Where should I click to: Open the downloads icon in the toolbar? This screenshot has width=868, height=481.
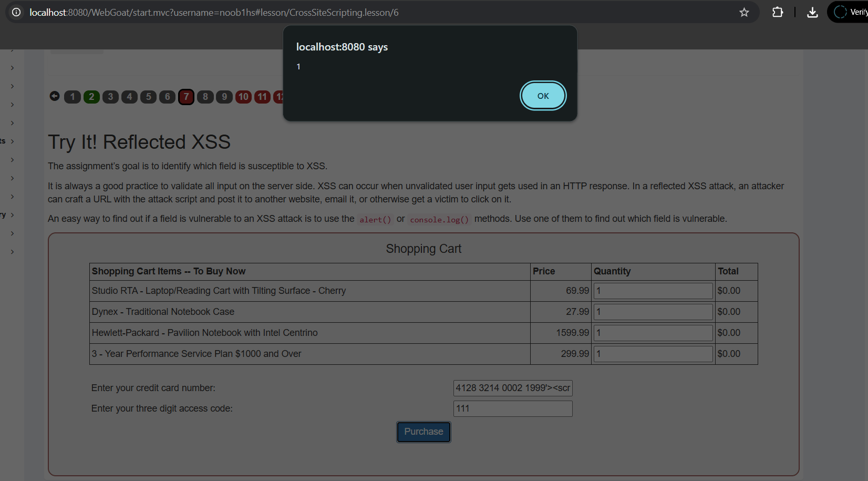click(x=812, y=12)
